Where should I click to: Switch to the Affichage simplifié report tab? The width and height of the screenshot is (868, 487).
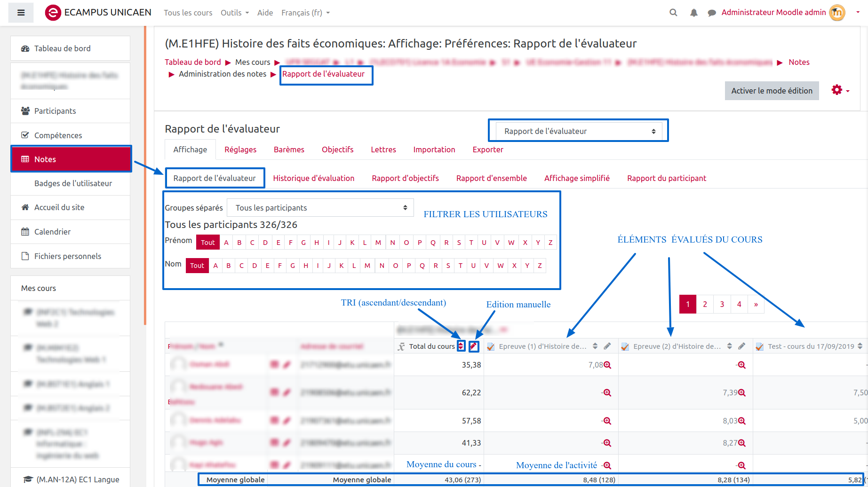[x=576, y=178]
